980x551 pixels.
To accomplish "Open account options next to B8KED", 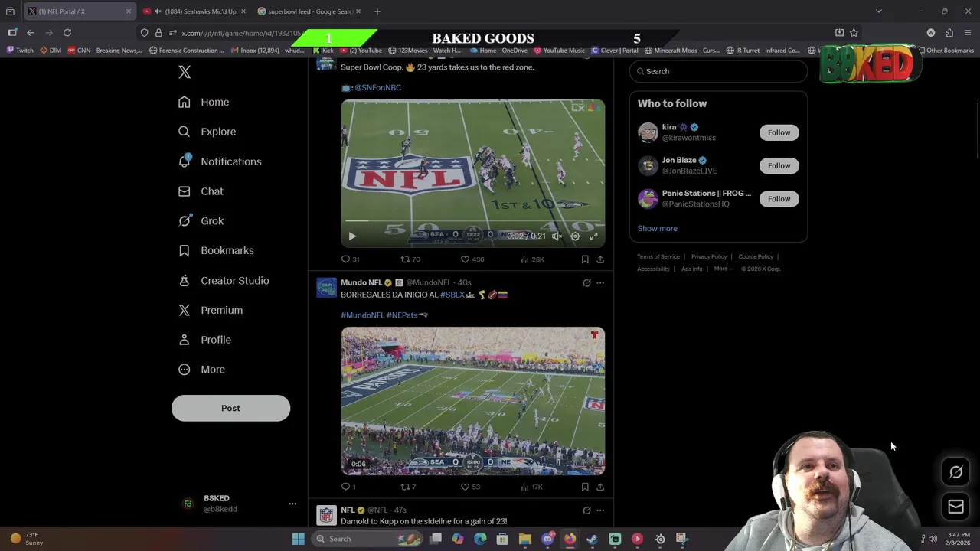I will tap(292, 504).
